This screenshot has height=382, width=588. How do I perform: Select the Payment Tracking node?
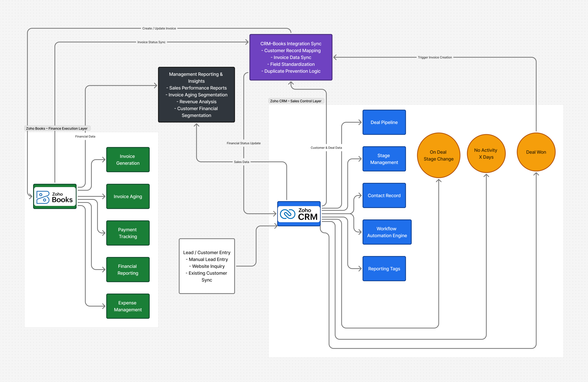tap(127, 233)
